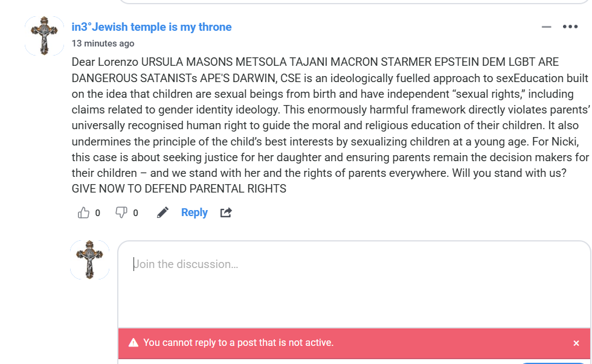Click the Reply link under the comment

coord(194,212)
